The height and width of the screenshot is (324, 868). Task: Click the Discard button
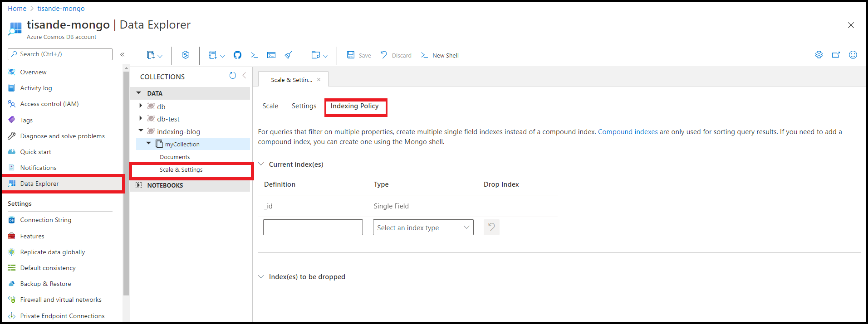(396, 55)
